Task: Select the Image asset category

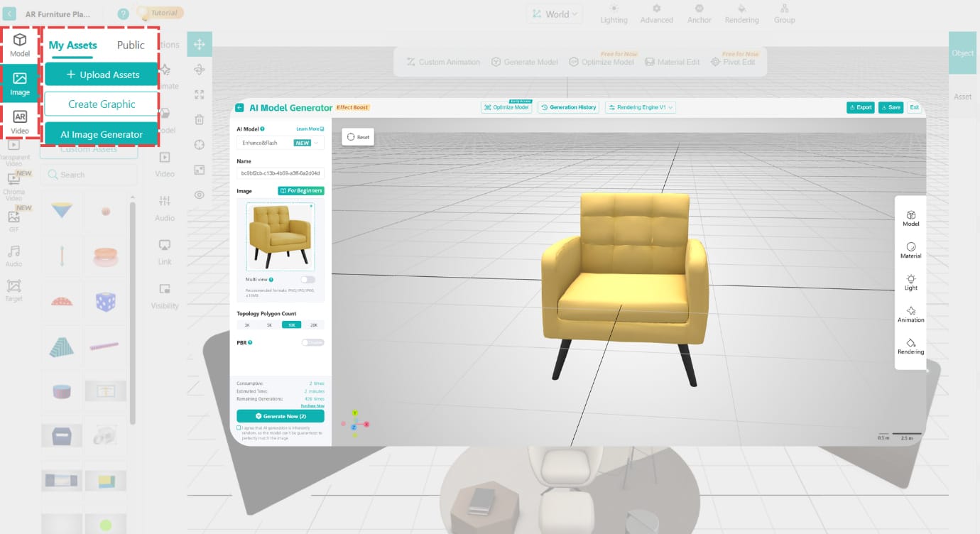Action: pyautogui.click(x=20, y=84)
